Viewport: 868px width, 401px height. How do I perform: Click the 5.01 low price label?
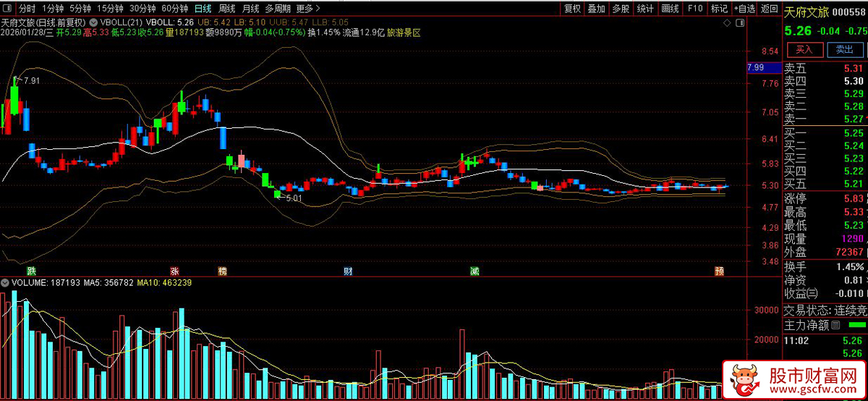click(294, 198)
